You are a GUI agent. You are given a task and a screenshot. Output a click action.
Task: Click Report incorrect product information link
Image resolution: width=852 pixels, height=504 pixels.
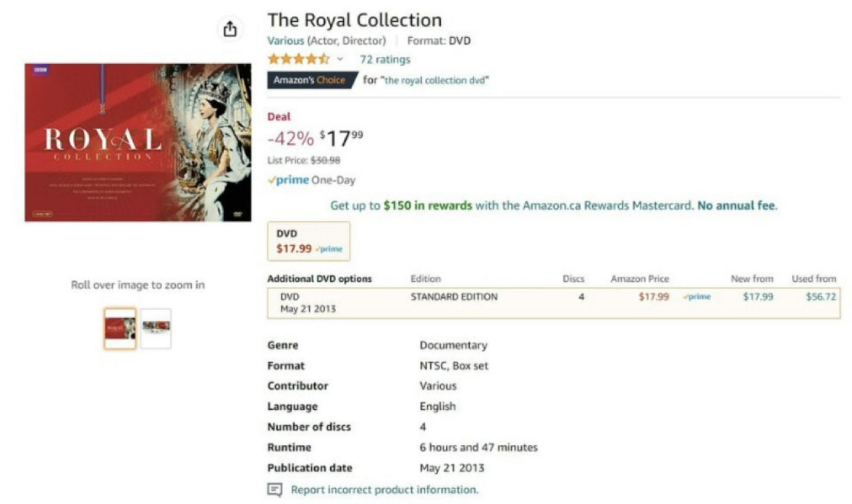(385, 490)
